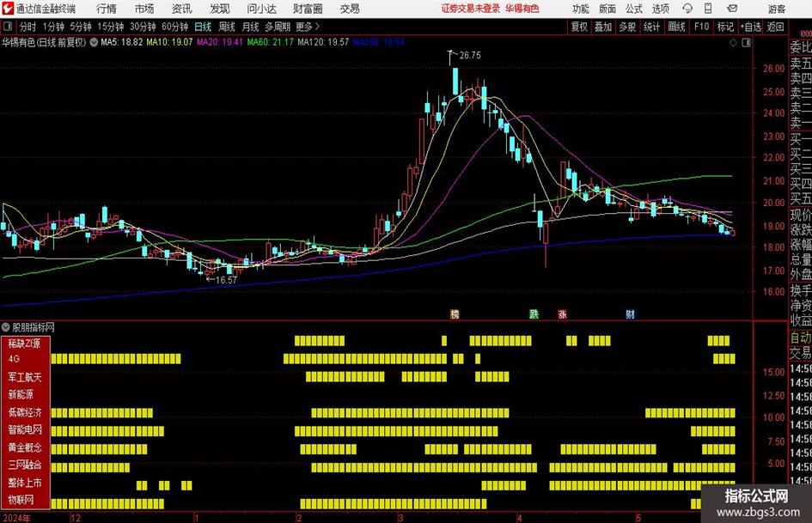The image size is (812, 523).
Task: Open the 行情 menu
Action: (107, 9)
